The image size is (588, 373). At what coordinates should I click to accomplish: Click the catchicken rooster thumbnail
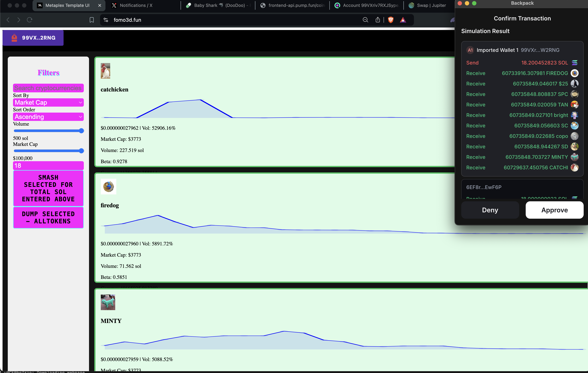tap(105, 71)
